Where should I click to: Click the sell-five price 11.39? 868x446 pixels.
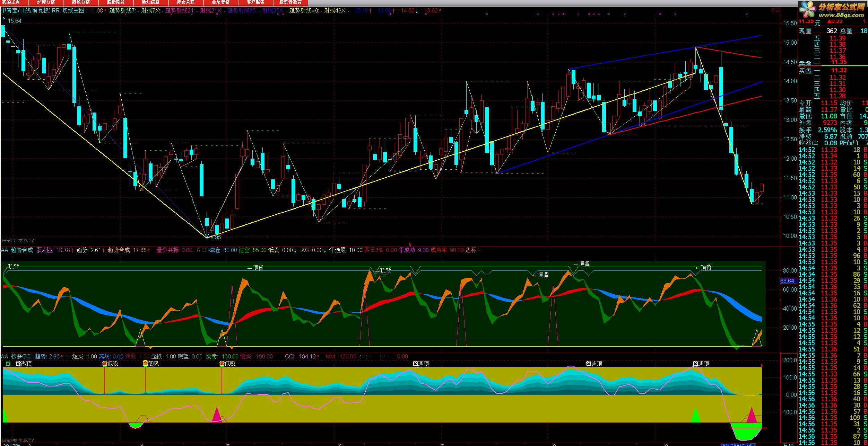[838, 38]
